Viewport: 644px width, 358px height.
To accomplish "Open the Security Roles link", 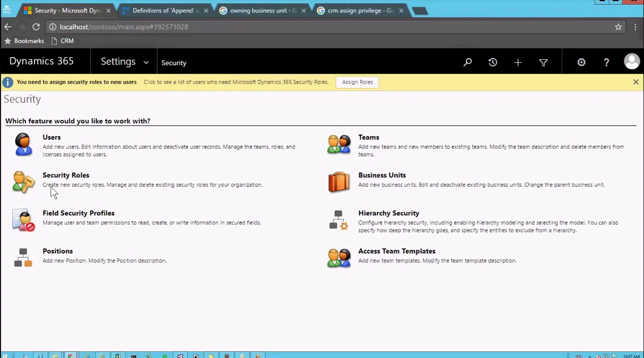I will [x=66, y=175].
